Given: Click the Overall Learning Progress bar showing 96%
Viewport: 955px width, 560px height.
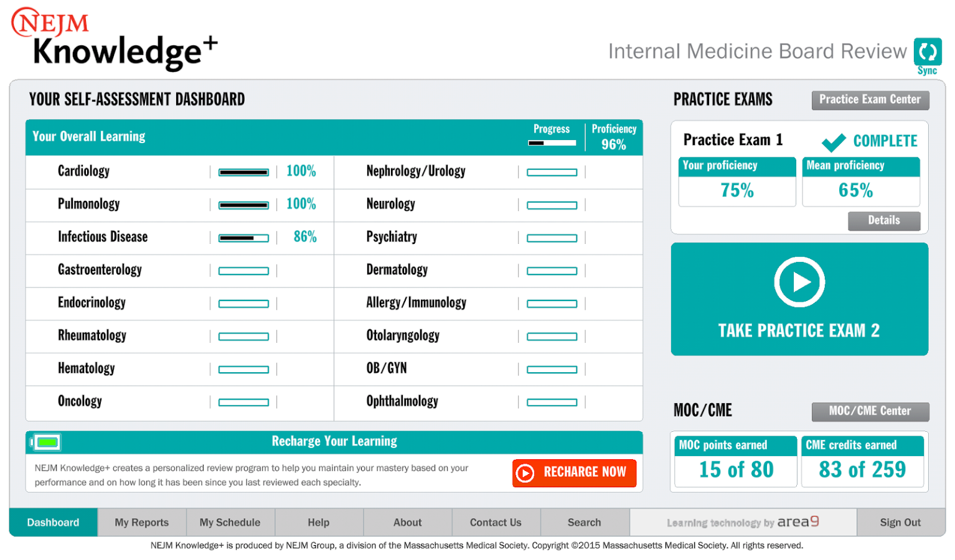Looking at the screenshot, I should tap(552, 142).
